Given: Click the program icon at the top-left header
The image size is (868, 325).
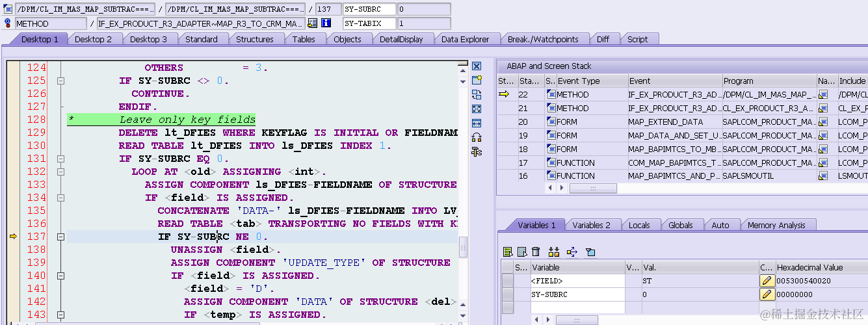Looking at the screenshot, I should (8, 9).
